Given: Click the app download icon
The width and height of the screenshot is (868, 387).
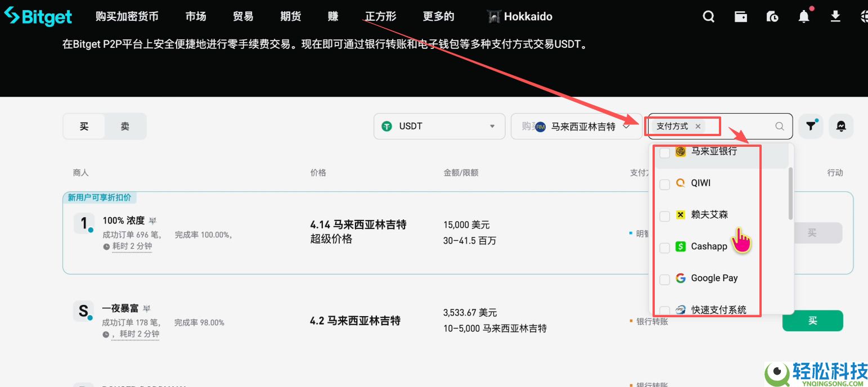Looking at the screenshot, I should 835,16.
